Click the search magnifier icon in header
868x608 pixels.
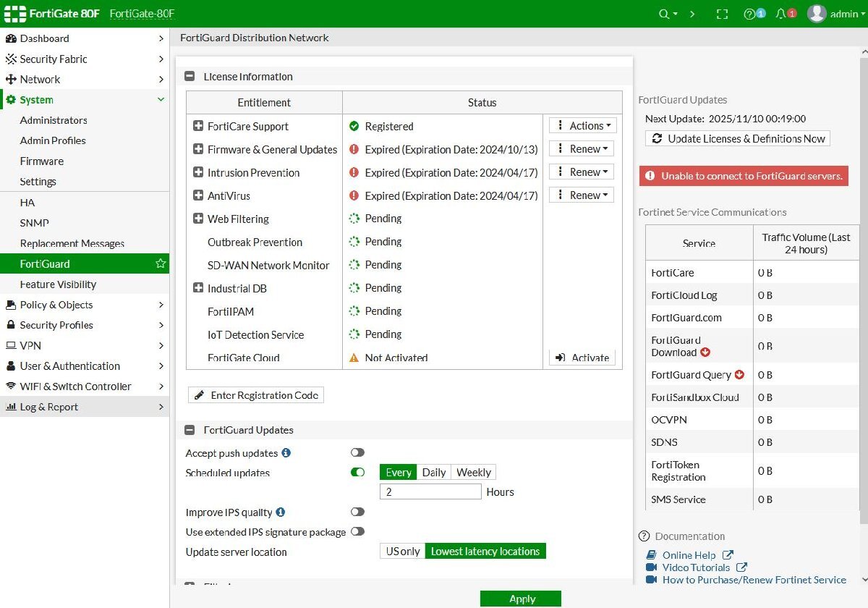coord(664,14)
